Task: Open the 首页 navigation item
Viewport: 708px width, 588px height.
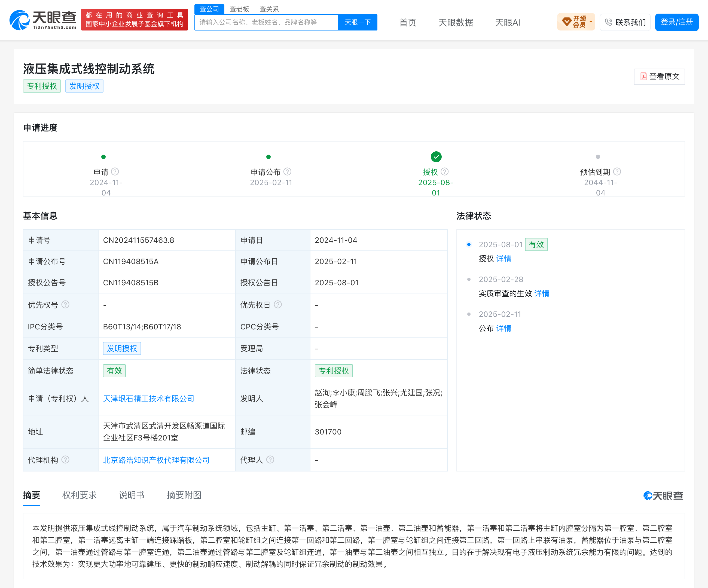Action: pos(408,23)
